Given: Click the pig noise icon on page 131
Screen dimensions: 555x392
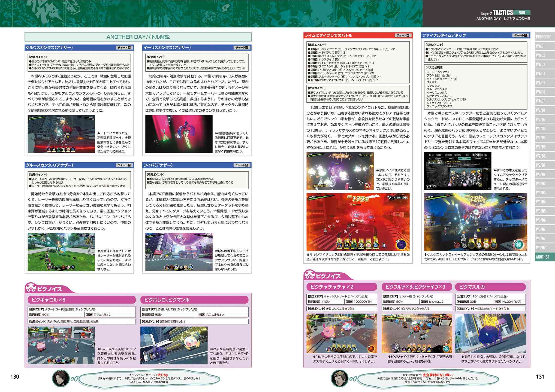Looking at the screenshot, I should (309, 275).
